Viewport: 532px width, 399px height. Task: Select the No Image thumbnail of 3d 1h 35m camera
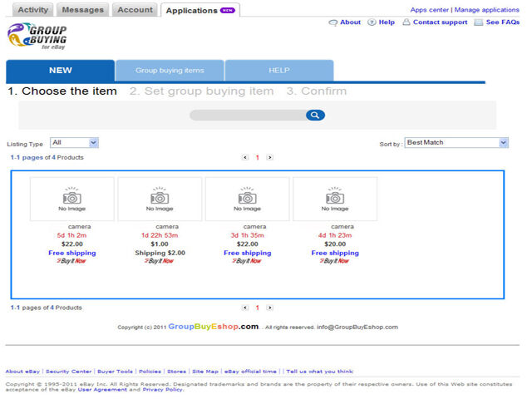click(x=247, y=199)
